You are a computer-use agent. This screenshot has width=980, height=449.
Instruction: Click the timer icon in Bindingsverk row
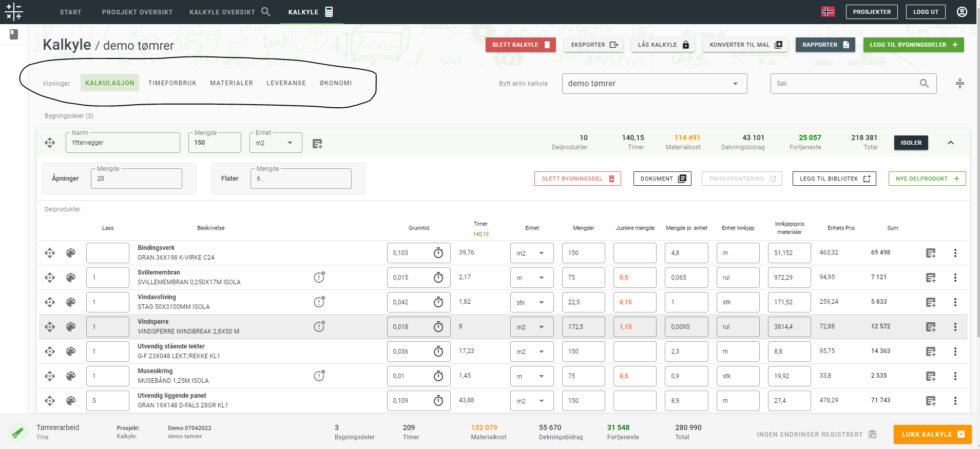coord(438,253)
